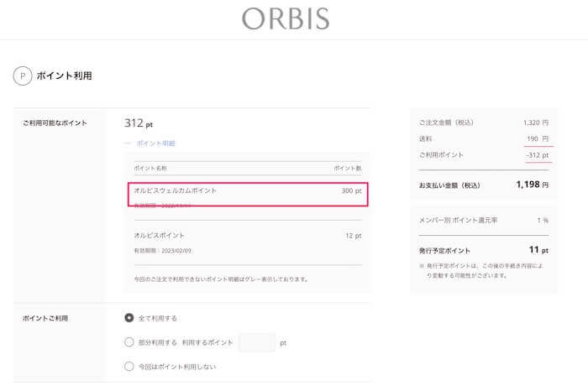Click the 発行予定ポイント 11 pt line
The image size is (588, 386).
click(484, 250)
